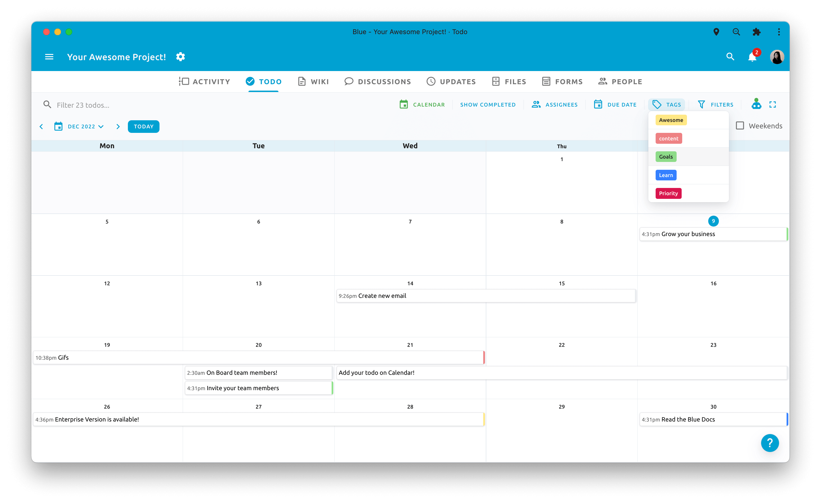
Task: Open the Files section
Action: (x=508, y=81)
